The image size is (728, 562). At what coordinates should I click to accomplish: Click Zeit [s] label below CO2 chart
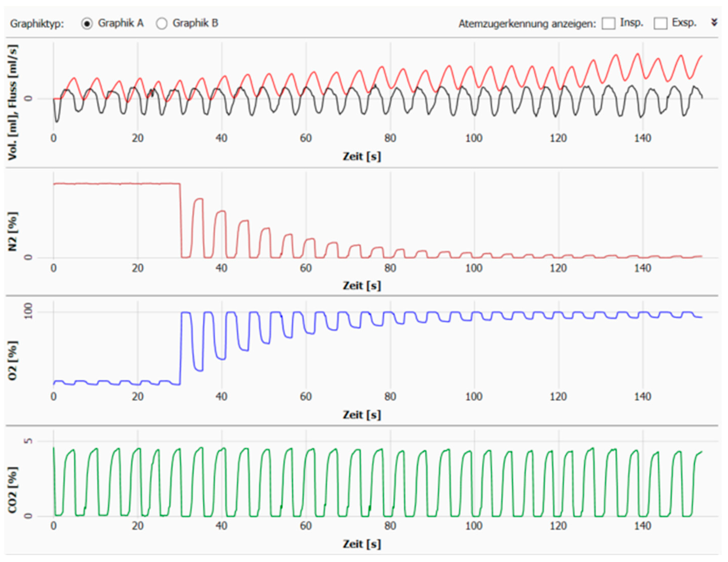362,544
